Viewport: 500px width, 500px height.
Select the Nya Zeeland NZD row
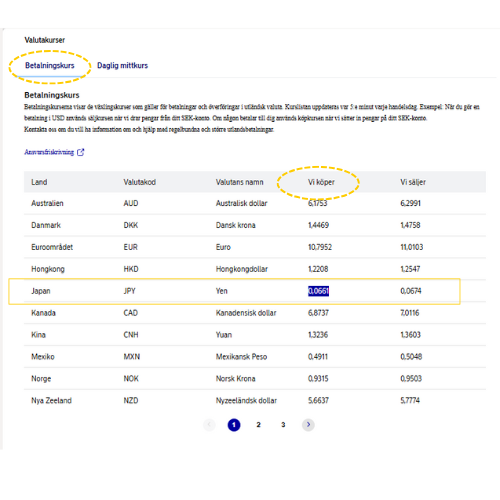(255, 400)
